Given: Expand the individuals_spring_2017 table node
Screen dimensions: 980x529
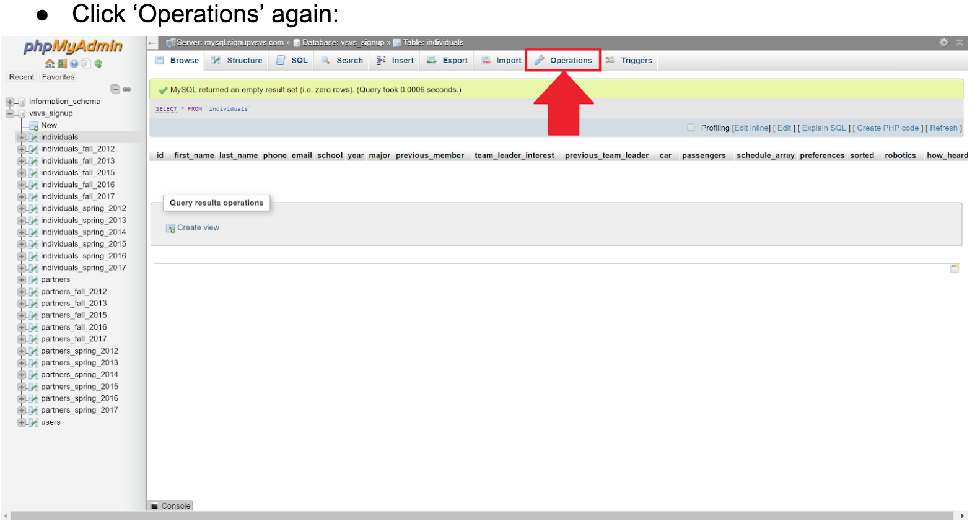Looking at the screenshot, I should coord(22,268).
